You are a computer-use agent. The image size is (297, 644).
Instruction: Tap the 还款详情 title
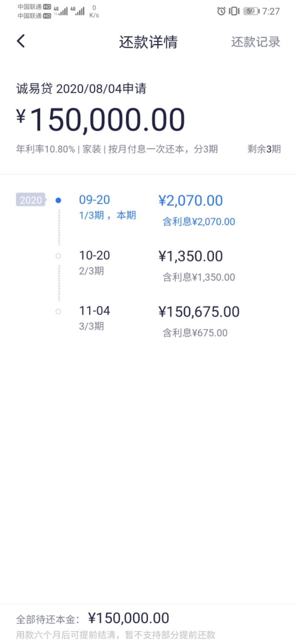tap(148, 41)
